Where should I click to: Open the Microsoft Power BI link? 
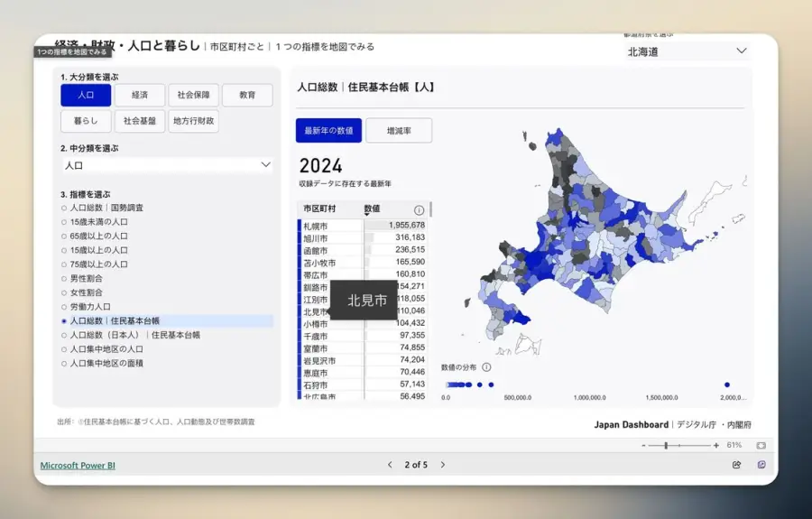[78, 465]
